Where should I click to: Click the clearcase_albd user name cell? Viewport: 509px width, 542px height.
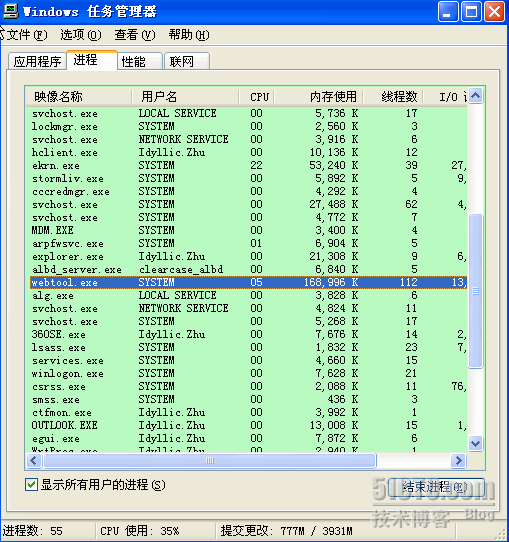181,270
